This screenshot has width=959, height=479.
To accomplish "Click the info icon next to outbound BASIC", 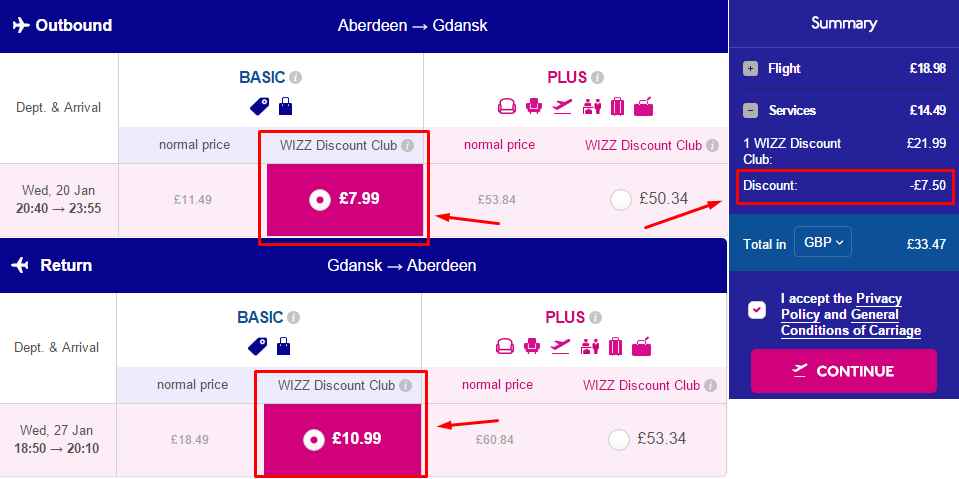I will pyautogui.click(x=295, y=78).
